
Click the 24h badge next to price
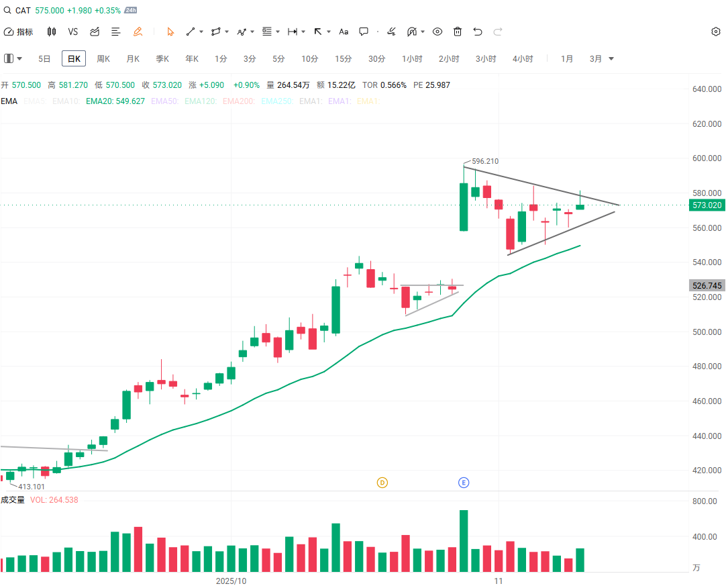(x=131, y=10)
